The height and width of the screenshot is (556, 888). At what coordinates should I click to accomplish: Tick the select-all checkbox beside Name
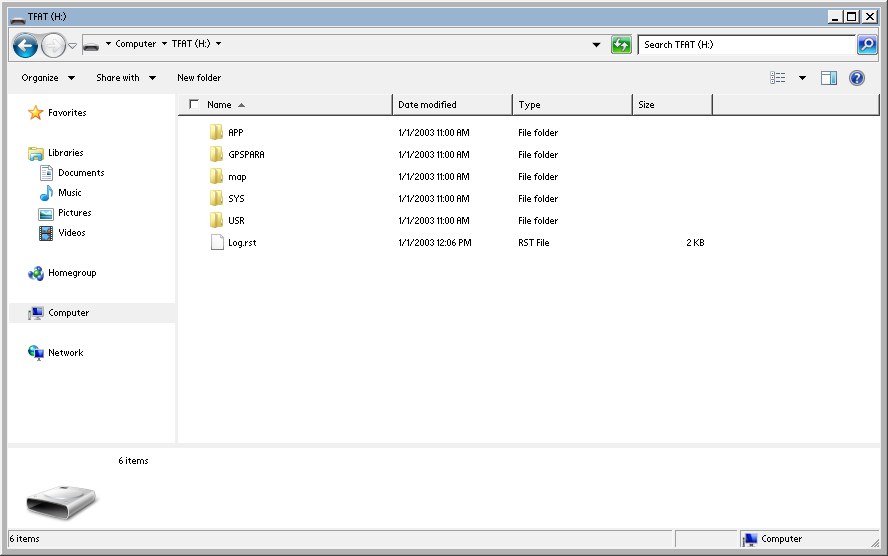194,104
